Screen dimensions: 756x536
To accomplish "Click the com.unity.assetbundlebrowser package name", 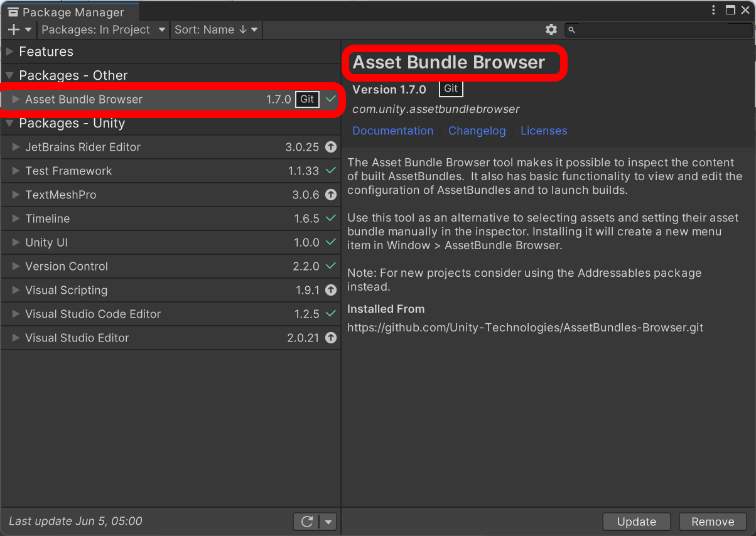I will tap(436, 109).
